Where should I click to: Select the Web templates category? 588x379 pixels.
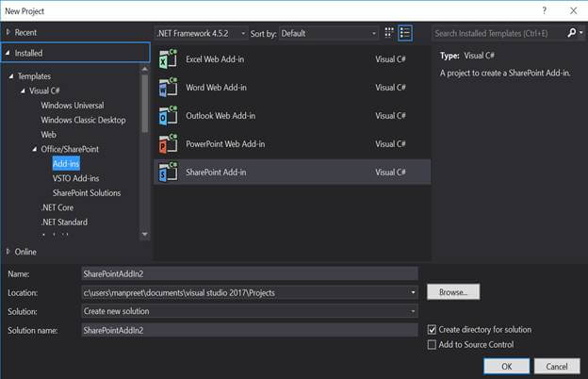tap(48, 134)
